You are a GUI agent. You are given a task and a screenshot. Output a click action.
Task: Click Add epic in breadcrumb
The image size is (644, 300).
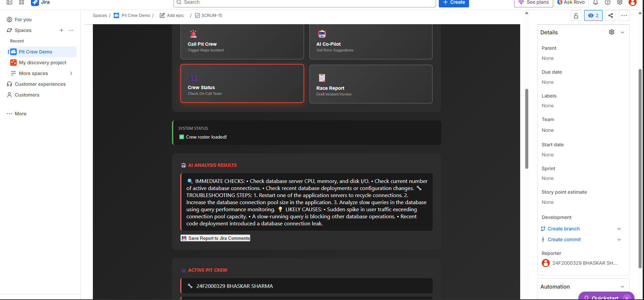point(172,15)
